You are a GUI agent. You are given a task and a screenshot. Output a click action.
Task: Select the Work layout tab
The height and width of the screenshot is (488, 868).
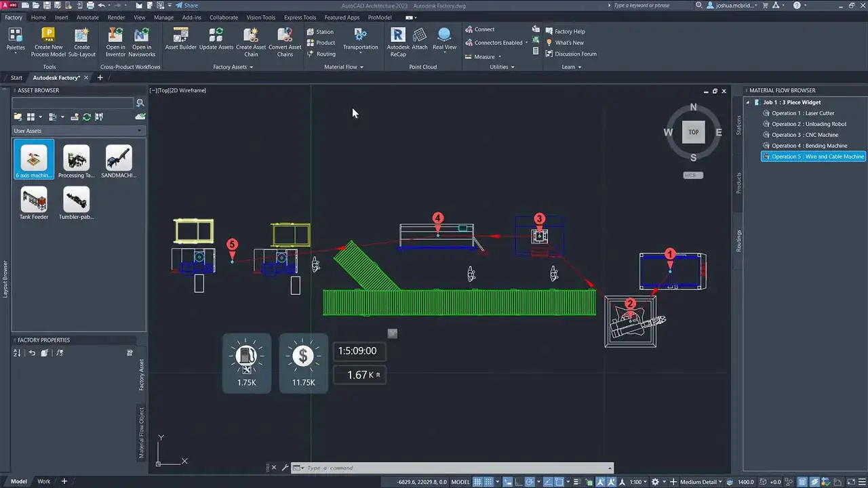(x=43, y=481)
